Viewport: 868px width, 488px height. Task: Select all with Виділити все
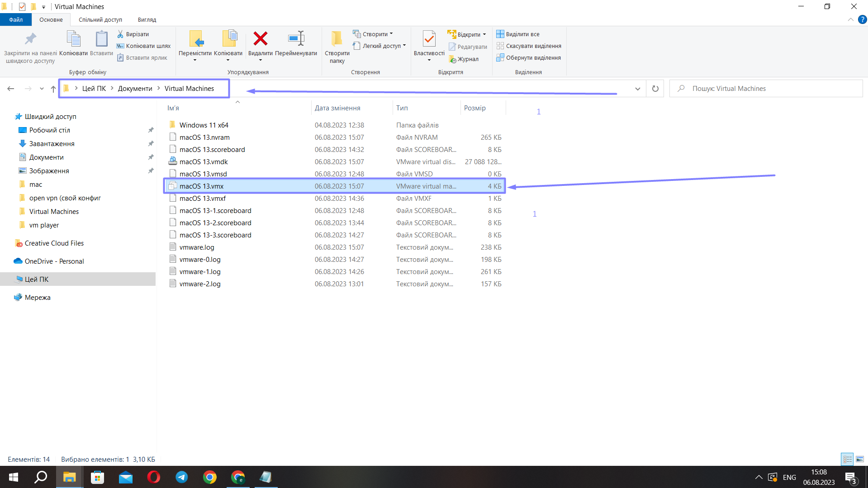pos(518,34)
